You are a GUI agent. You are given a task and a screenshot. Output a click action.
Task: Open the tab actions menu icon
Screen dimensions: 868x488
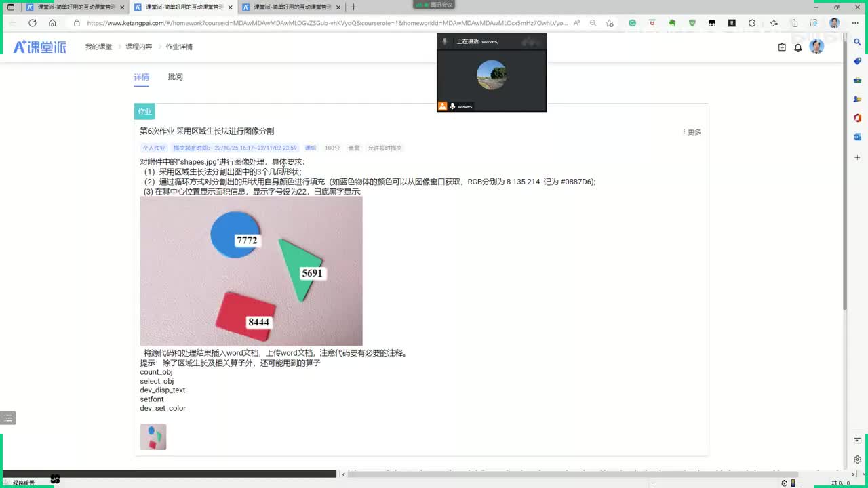tap(10, 7)
